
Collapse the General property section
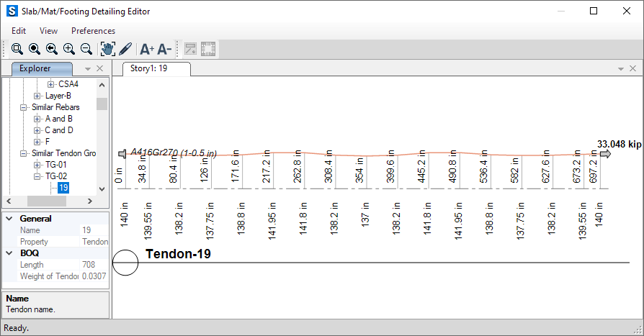(x=9, y=219)
